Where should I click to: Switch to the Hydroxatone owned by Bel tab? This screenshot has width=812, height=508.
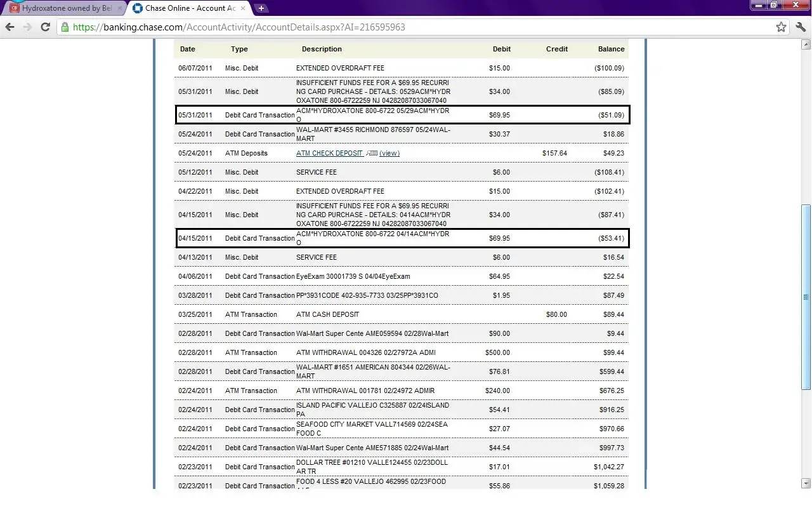coord(63,8)
